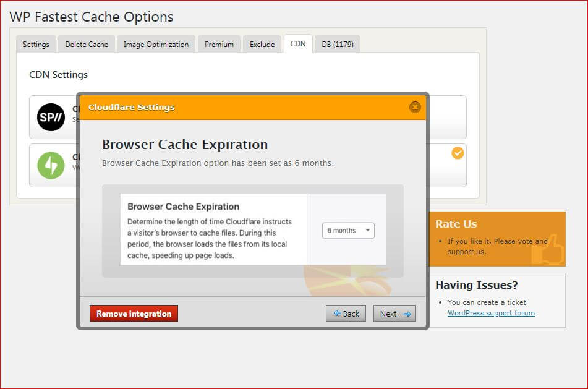Click the 'Determine the length of time' description
588x389 pixels.
click(x=210, y=238)
